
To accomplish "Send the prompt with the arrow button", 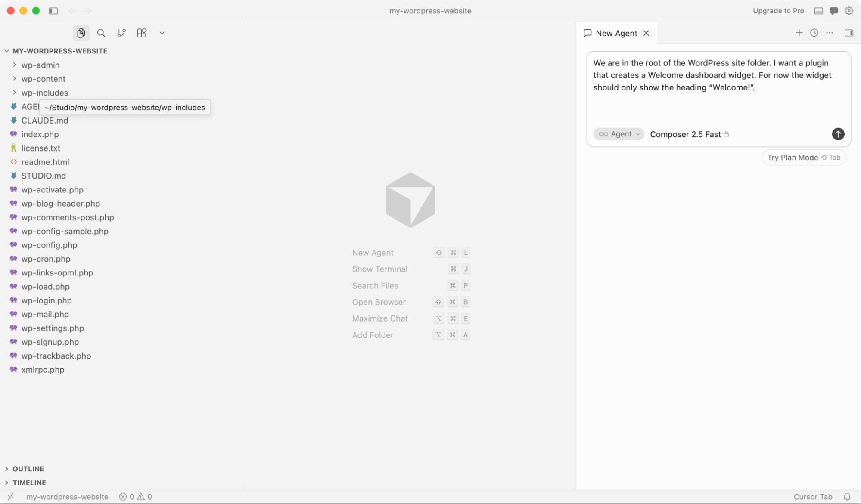I will (838, 134).
